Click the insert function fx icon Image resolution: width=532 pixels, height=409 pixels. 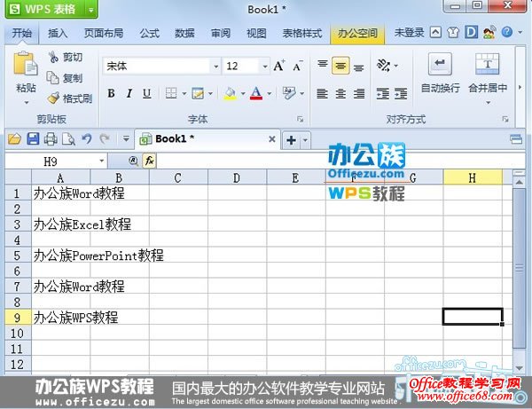click(x=149, y=161)
